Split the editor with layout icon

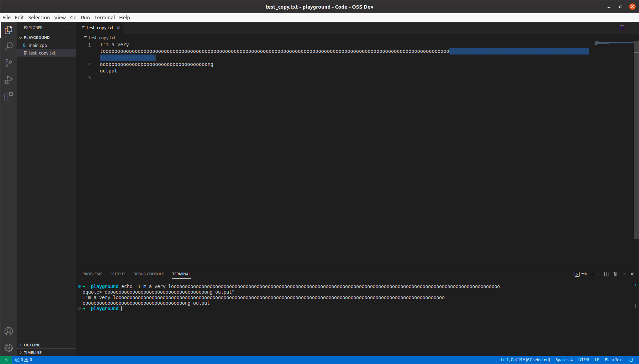[622, 28]
